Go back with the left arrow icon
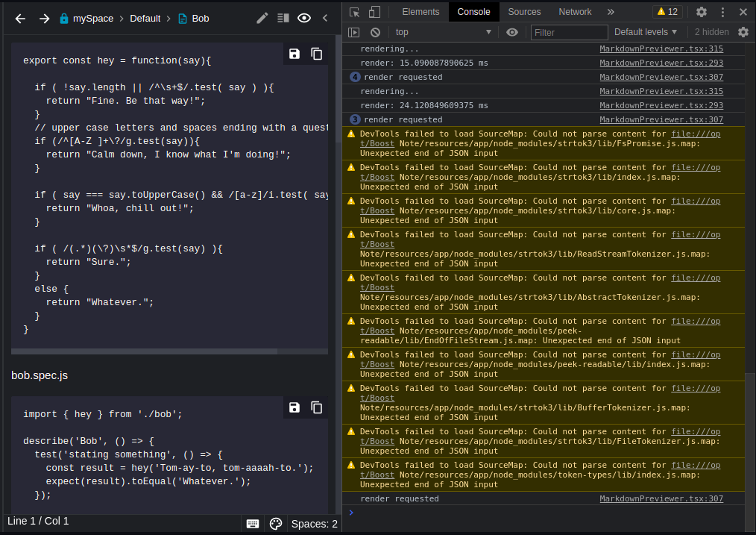The image size is (756, 535). tap(20, 19)
